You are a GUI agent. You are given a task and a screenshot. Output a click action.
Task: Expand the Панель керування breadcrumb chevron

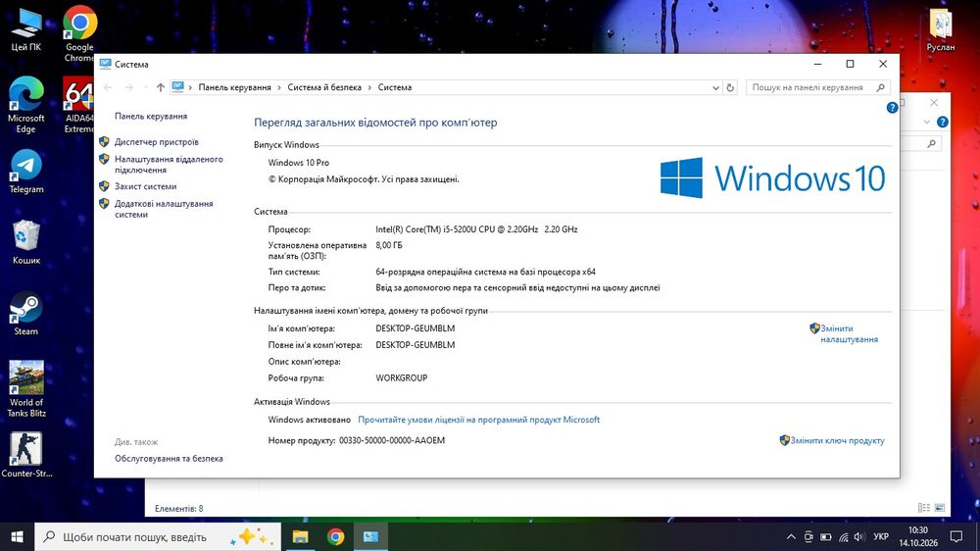[x=279, y=87]
